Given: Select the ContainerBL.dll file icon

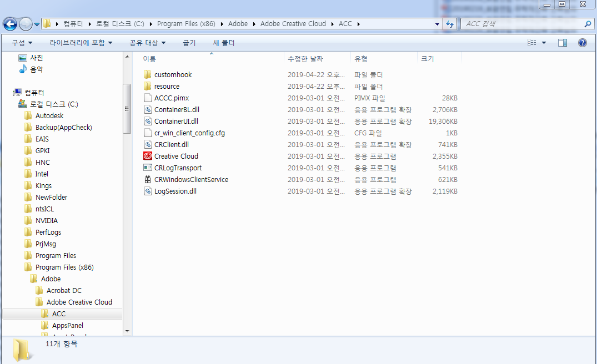Looking at the screenshot, I should [x=148, y=109].
